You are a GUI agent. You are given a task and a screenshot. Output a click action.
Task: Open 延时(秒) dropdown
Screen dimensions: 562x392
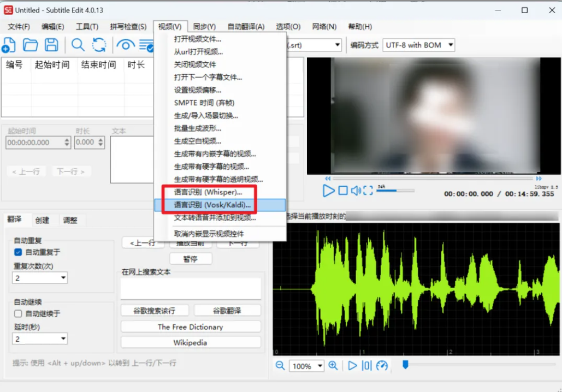40,338
